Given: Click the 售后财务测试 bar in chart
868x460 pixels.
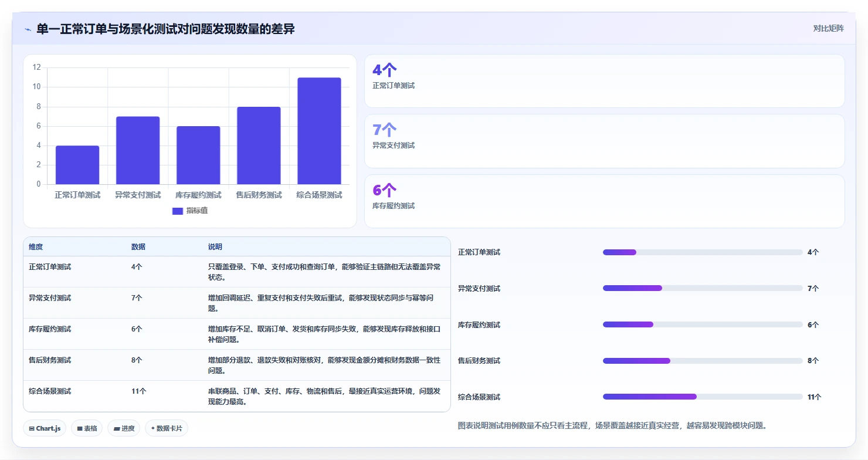Looking at the screenshot, I should [x=259, y=146].
